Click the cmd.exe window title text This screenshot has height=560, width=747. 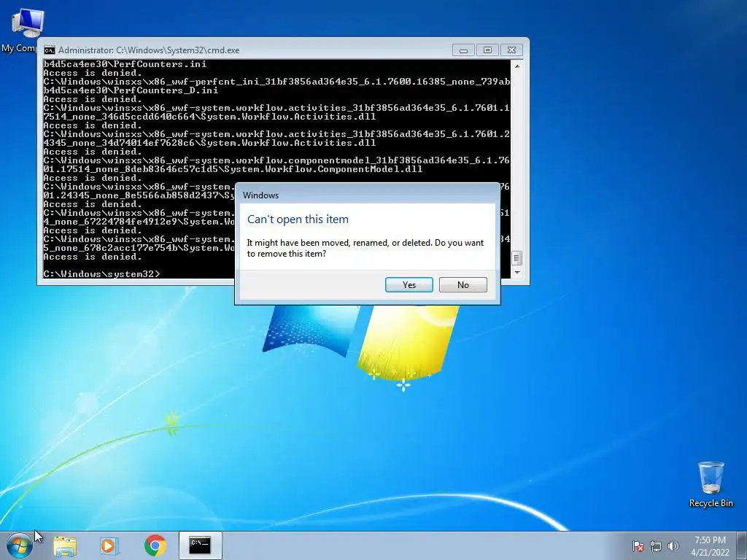point(149,50)
